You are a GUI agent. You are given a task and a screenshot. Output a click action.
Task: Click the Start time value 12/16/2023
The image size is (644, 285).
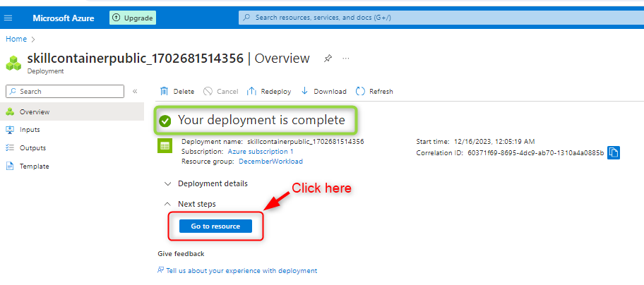pos(494,142)
